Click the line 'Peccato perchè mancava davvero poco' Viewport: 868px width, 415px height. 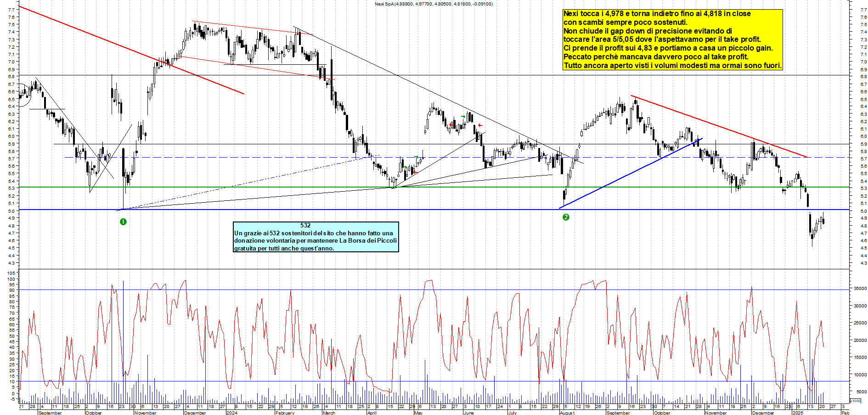coord(656,57)
